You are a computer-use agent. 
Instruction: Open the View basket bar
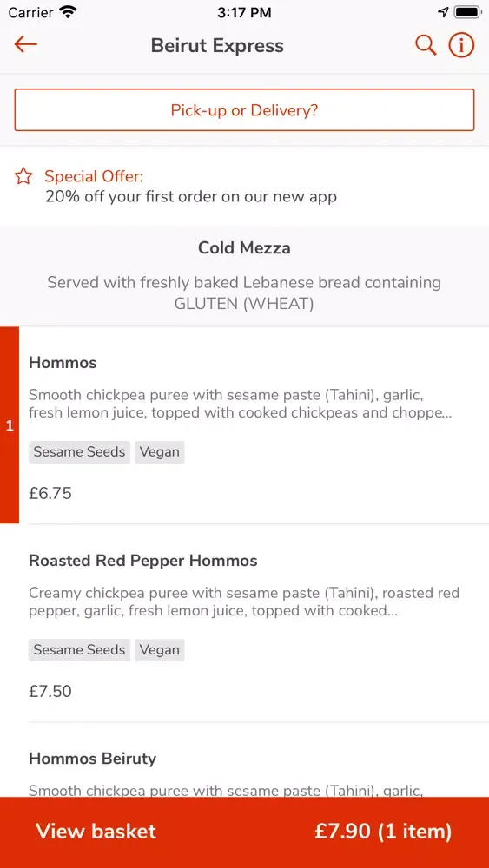[x=244, y=832]
